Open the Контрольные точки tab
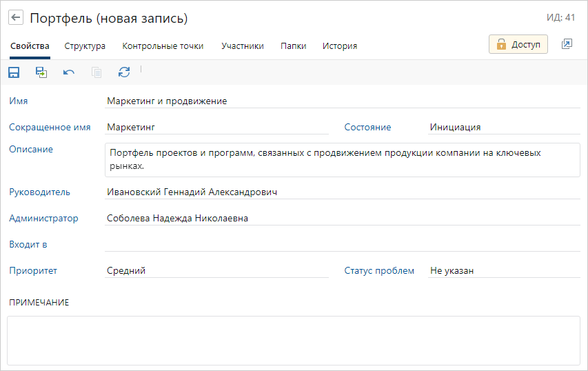 click(163, 46)
